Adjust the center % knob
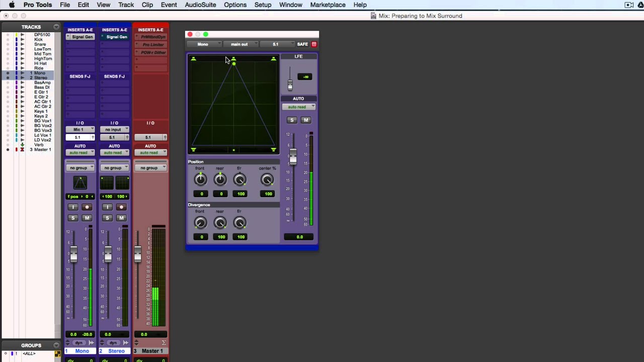Image resolution: width=644 pixels, height=362 pixels. [267, 179]
